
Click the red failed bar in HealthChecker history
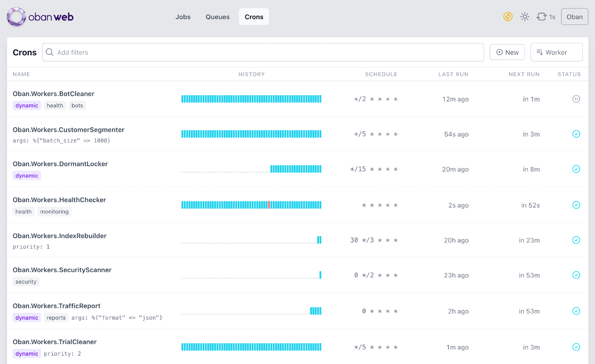pos(269,205)
